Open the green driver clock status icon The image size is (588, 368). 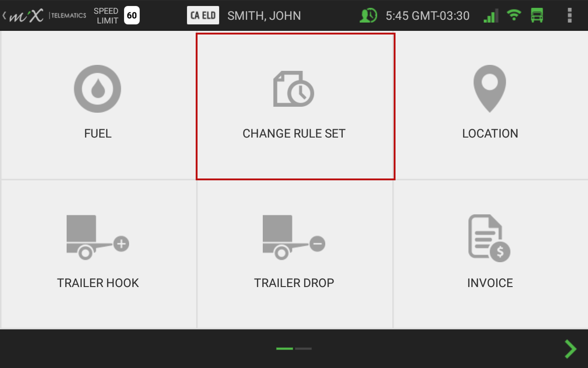click(368, 16)
